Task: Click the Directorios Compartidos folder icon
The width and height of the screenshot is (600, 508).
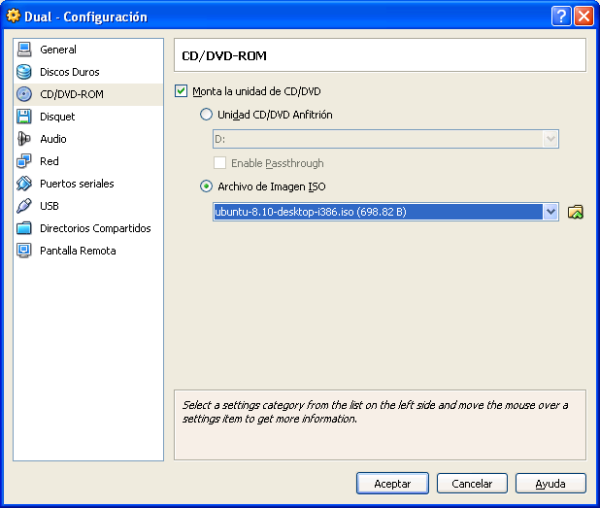Action: click(24, 228)
